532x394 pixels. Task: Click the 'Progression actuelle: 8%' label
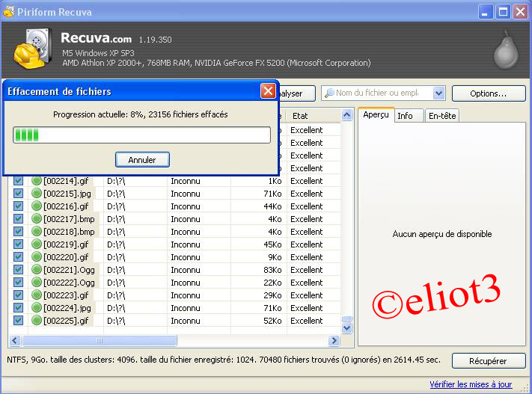141,114
